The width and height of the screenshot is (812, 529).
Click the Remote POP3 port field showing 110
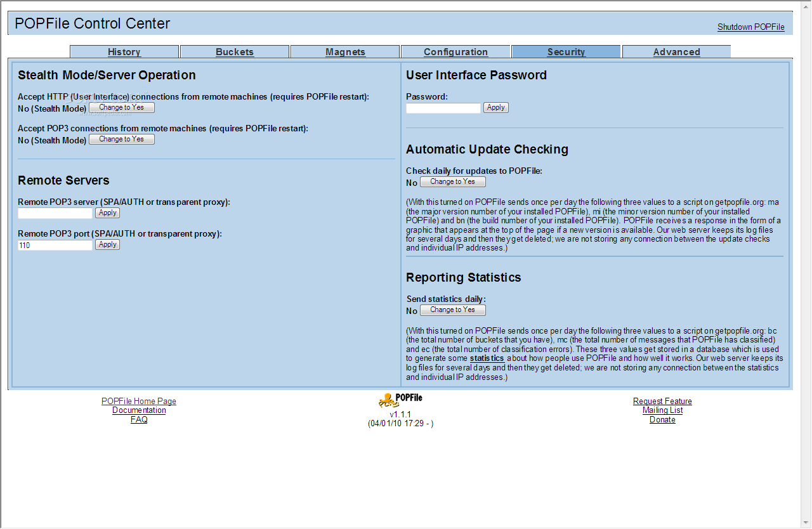click(x=55, y=245)
